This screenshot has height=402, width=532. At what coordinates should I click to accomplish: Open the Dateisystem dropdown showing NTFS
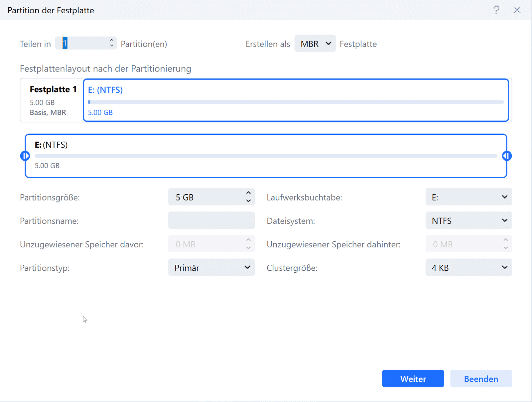468,220
